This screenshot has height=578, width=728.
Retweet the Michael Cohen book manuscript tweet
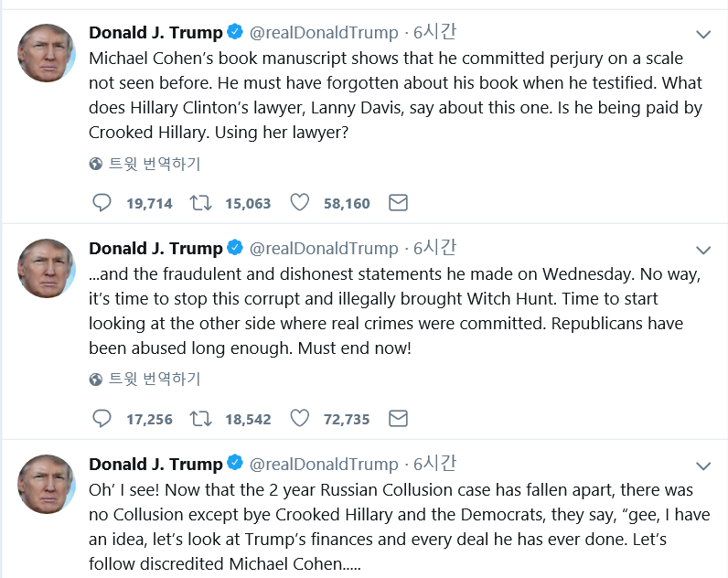[199, 203]
